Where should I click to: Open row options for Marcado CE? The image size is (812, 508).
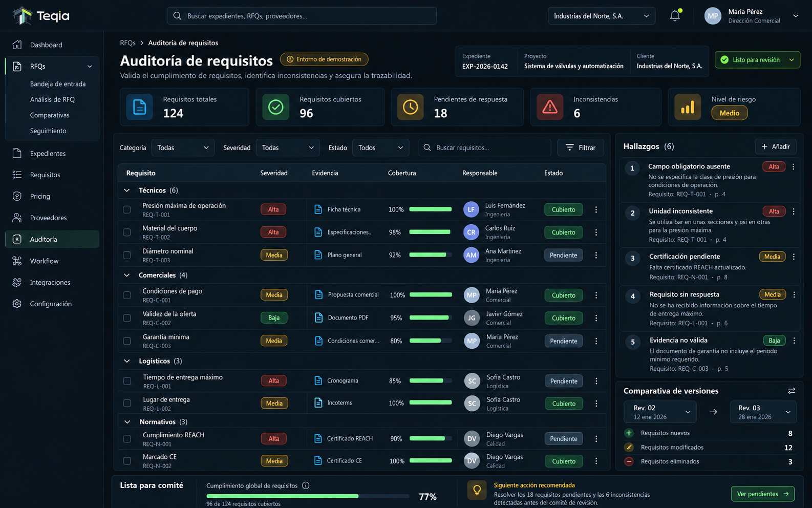point(596,461)
